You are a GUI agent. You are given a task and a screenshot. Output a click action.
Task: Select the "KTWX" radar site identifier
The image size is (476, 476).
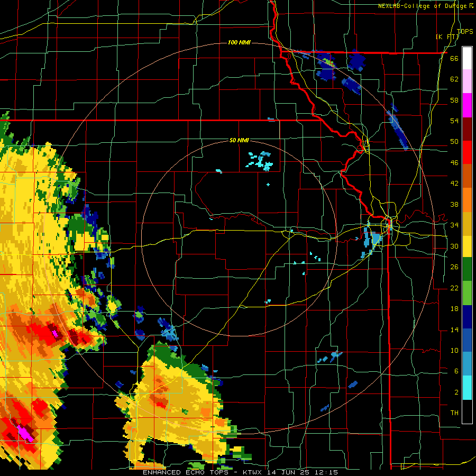tap(253, 472)
